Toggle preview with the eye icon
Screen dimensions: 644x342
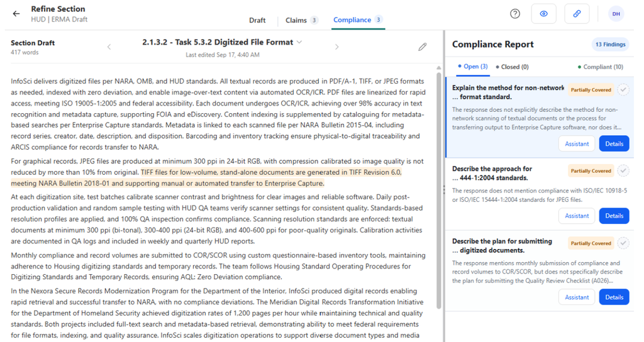(543, 14)
